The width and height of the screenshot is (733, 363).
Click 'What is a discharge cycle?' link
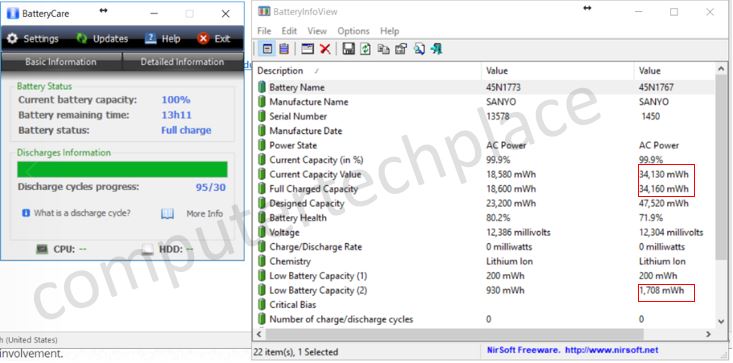tap(82, 213)
